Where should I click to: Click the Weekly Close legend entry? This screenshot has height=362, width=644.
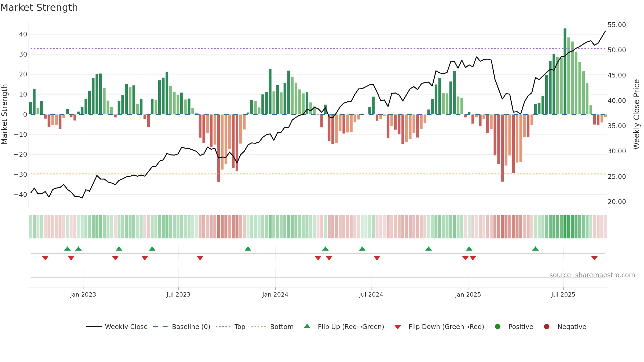tap(117, 327)
